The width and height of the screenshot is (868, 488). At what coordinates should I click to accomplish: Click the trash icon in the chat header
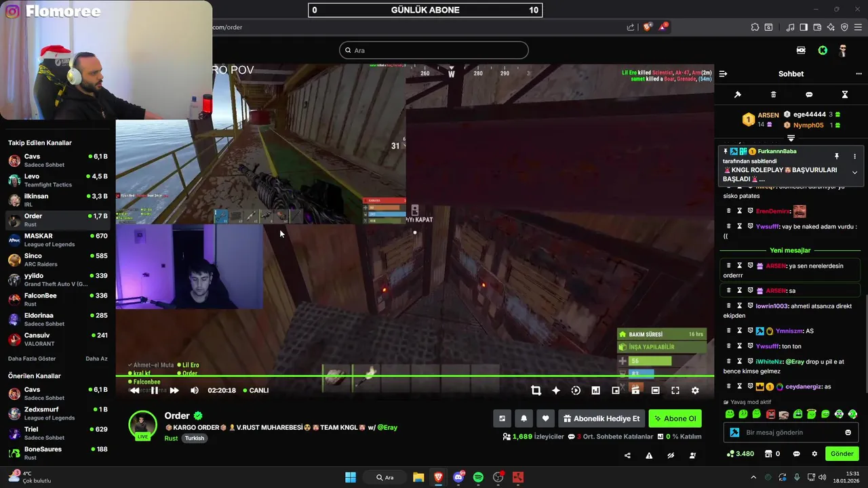tap(773, 95)
